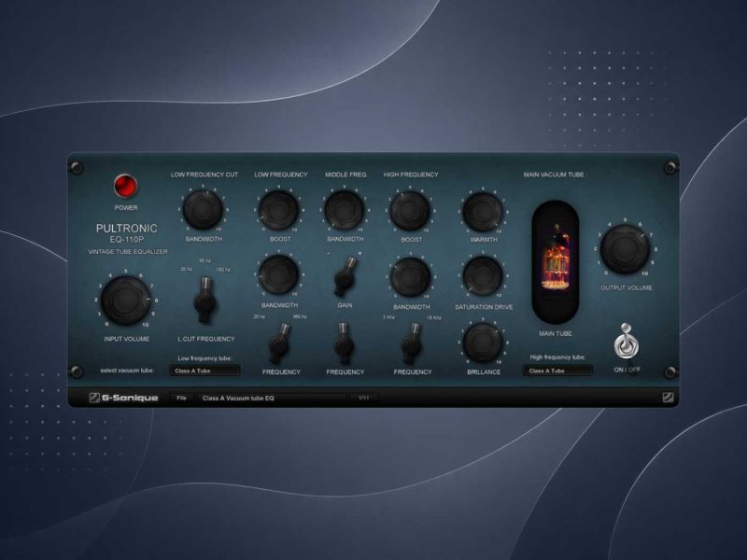Click the PULTRONIC EQ-110P title text
747x560 pixels.
click(126, 232)
